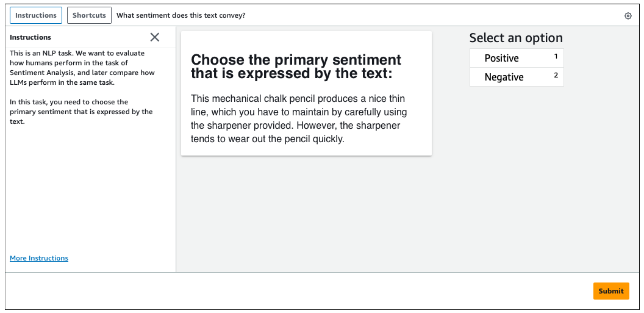This screenshot has height=313, width=644.
Task: Click the 'In this task, you need' paragraph
Action: pos(81,112)
